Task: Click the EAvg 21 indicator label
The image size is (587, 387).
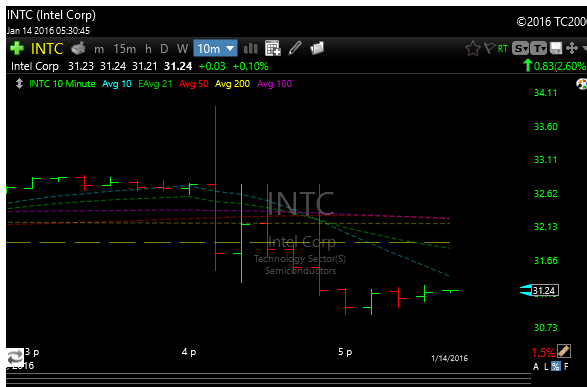Action: pyautogui.click(x=155, y=84)
